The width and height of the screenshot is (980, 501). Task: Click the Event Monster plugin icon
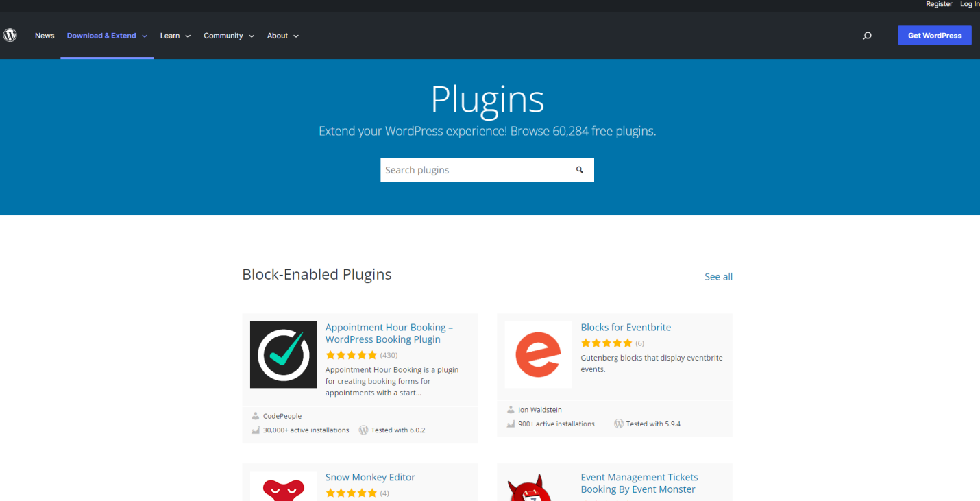pos(538,488)
